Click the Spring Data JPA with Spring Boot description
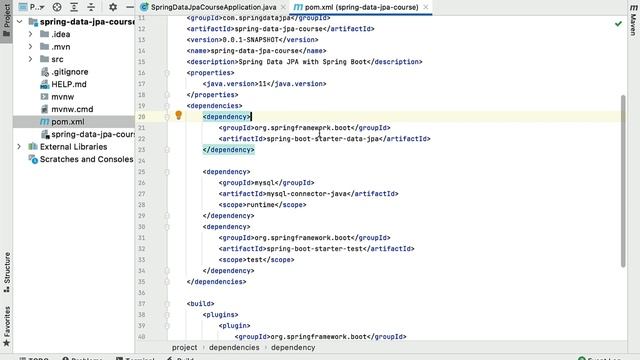The height and width of the screenshot is (360, 640). [x=302, y=62]
